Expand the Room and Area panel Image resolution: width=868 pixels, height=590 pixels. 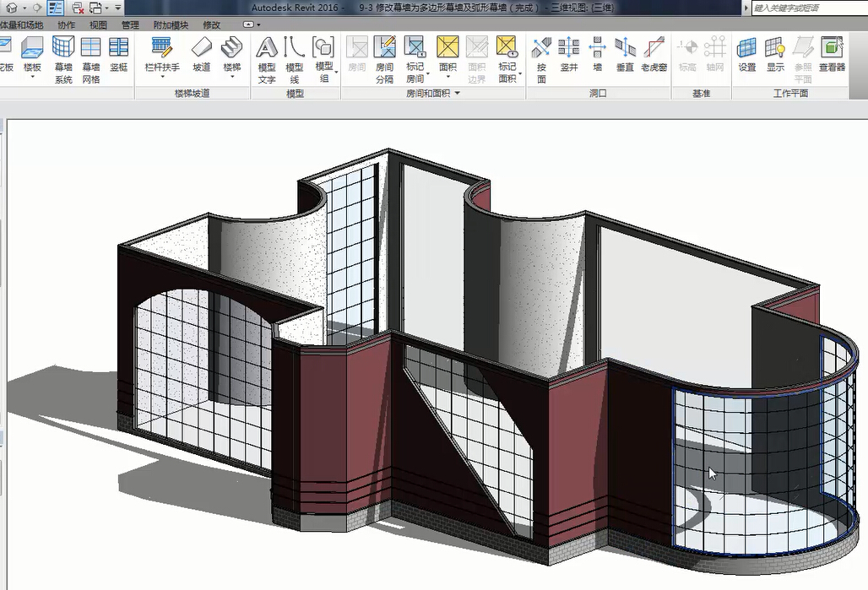click(x=457, y=94)
